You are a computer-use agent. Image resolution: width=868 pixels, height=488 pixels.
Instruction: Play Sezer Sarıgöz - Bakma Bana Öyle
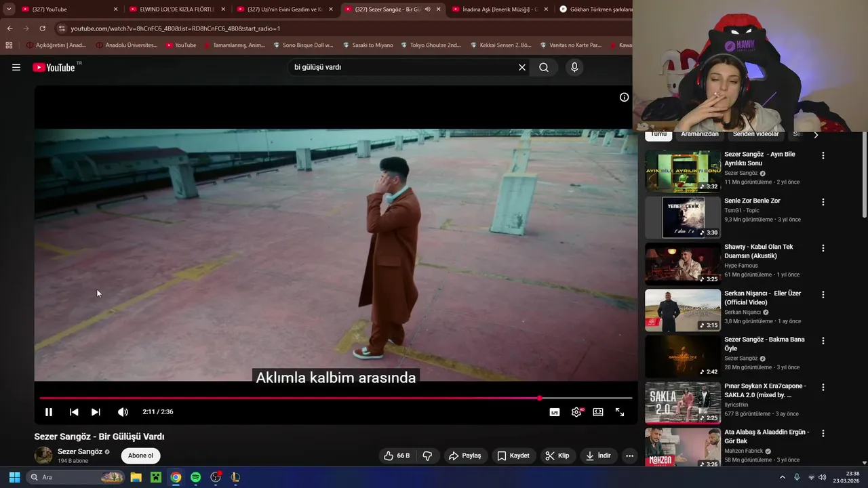click(683, 357)
